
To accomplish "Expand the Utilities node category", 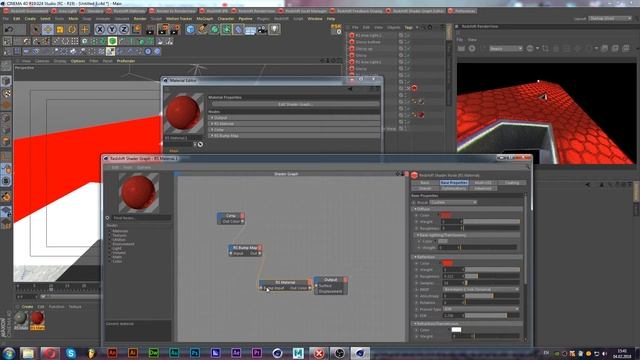I will point(119,240).
